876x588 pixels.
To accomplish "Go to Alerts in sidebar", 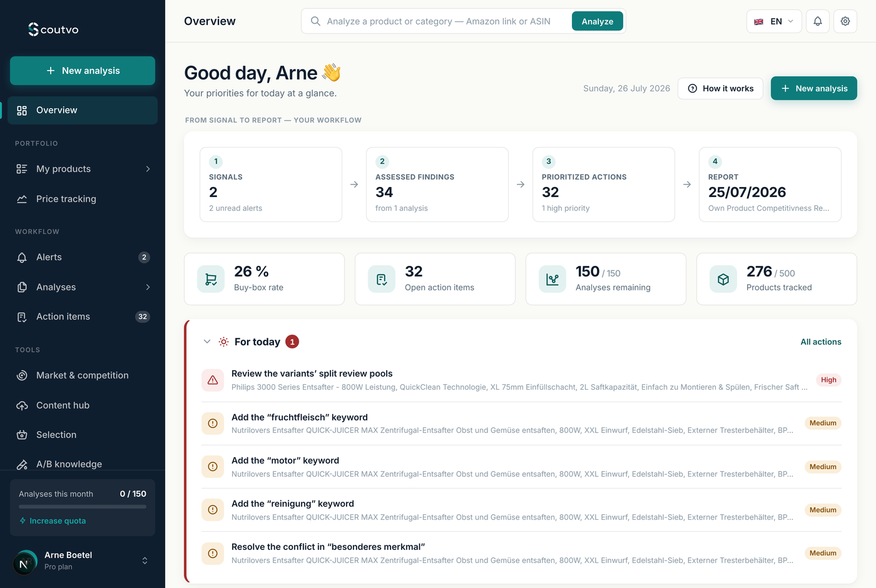I will point(83,257).
